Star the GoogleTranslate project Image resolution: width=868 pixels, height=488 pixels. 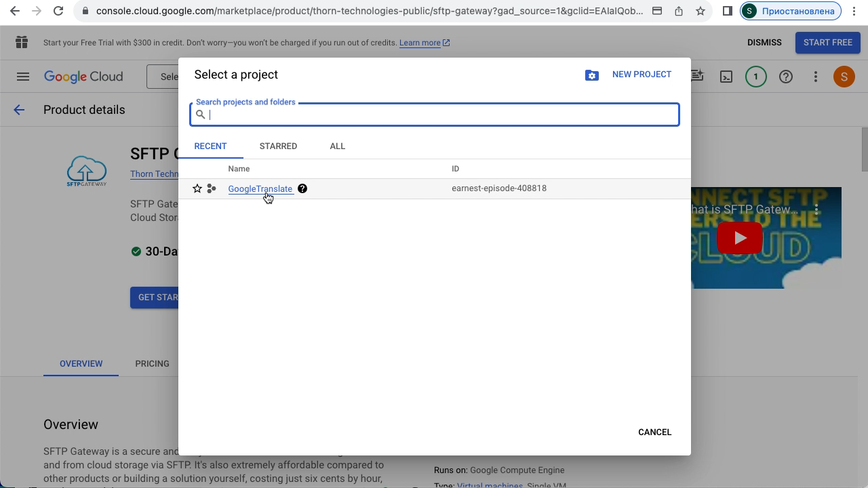tap(197, 188)
